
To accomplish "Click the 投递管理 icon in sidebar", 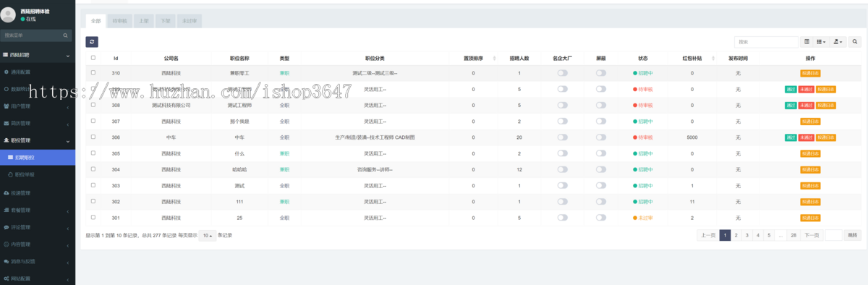I will point(7,193).
